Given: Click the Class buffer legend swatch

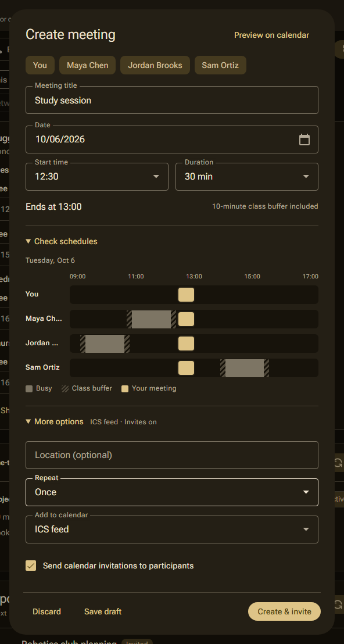Looking at the screenshot, I should pyautogui.click(x=65, y=388).
